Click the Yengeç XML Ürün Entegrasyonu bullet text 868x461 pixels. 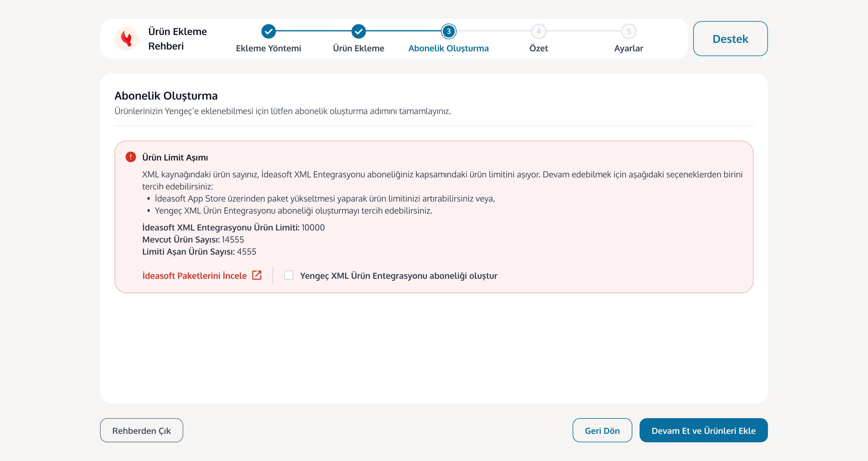(x=294, y=210)
